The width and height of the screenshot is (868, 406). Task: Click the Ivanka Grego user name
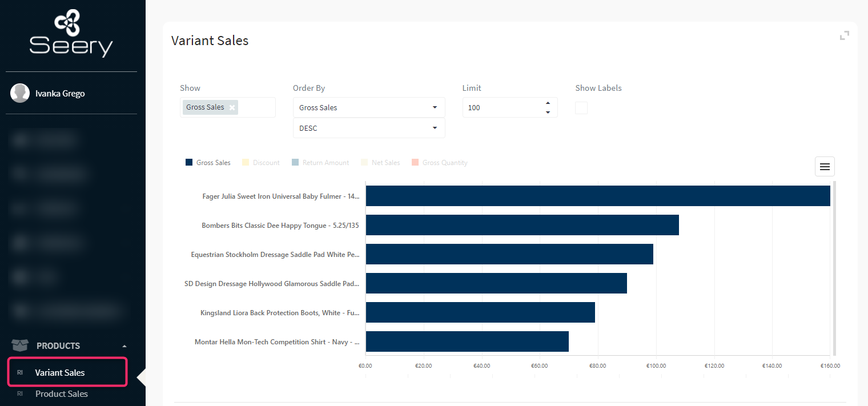[x=60, y=93]
